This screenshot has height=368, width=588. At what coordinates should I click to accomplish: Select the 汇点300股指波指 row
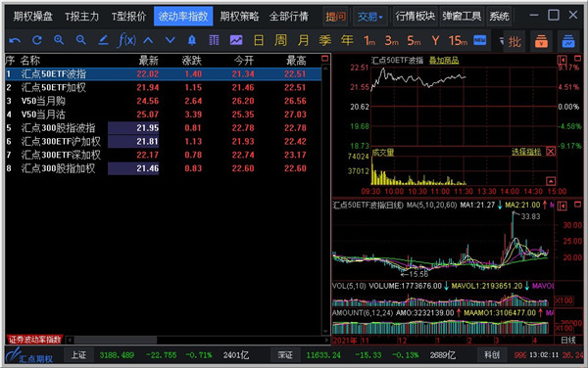coord(163,128)
